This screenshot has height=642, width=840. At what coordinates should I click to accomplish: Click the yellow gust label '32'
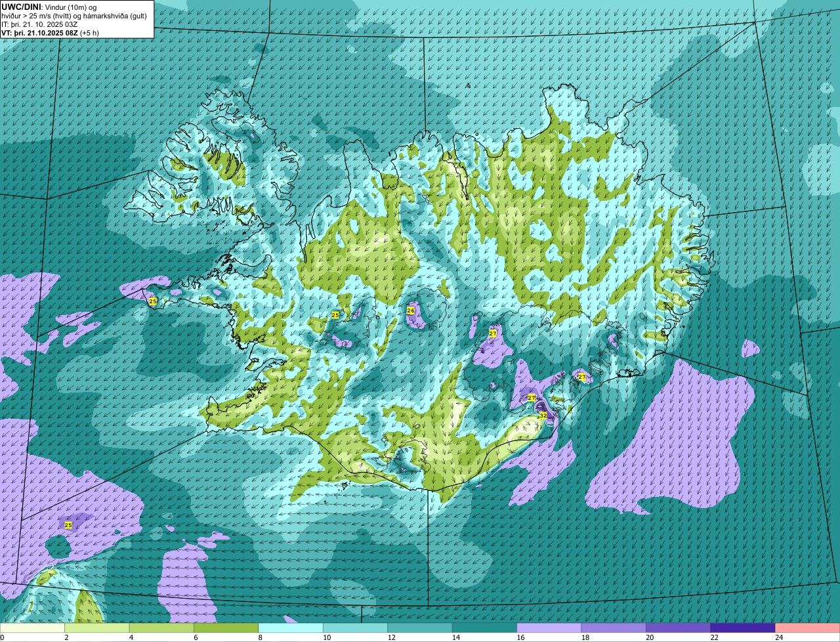tap(543, 416)
